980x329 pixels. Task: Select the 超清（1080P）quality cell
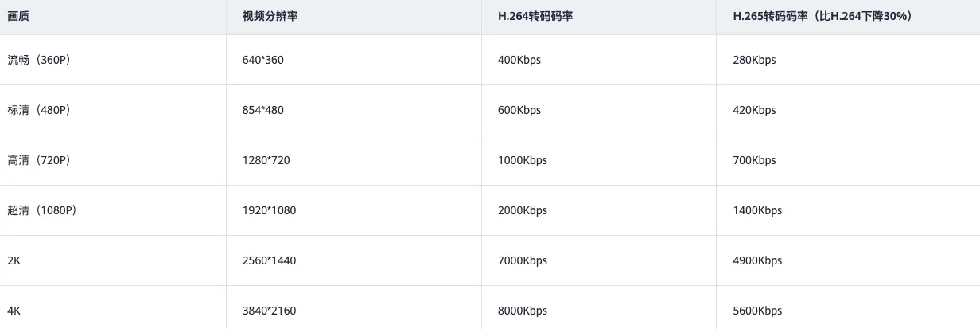41,210
